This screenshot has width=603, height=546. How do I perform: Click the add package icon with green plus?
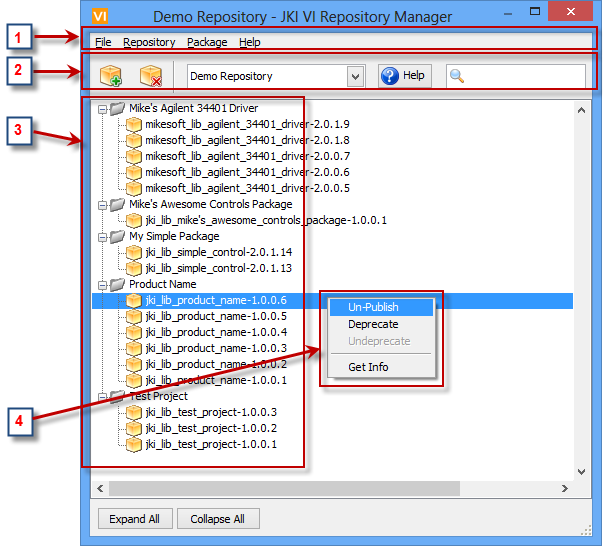(112, 77)
